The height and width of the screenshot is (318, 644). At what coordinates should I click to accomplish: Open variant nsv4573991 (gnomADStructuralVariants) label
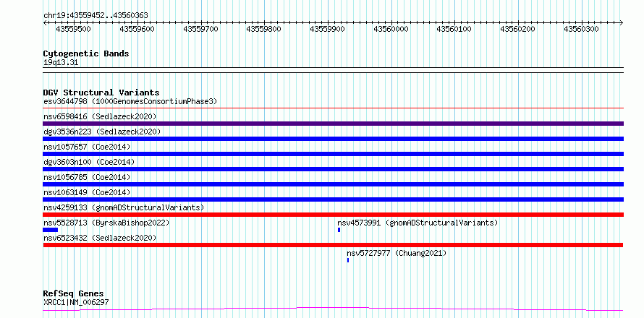[x=418, y=223]
